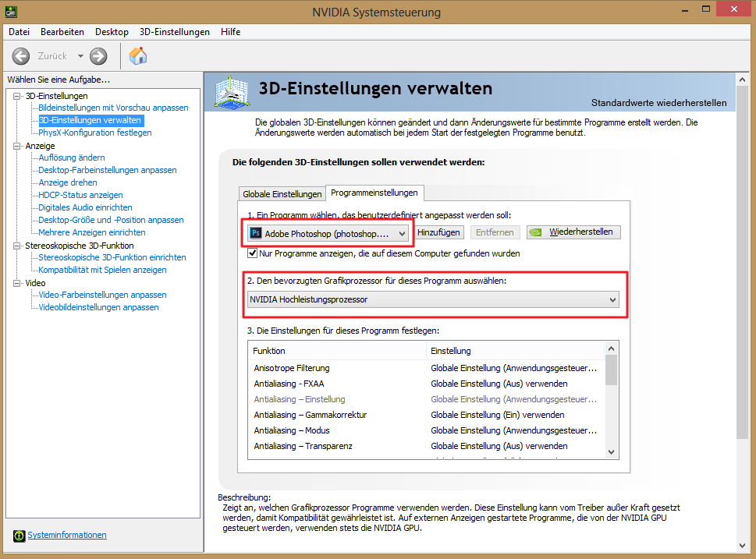Switch to Globale Einstellungen tab
The image size is (756, 559).
pyautogui.click(x=282, y=193)
